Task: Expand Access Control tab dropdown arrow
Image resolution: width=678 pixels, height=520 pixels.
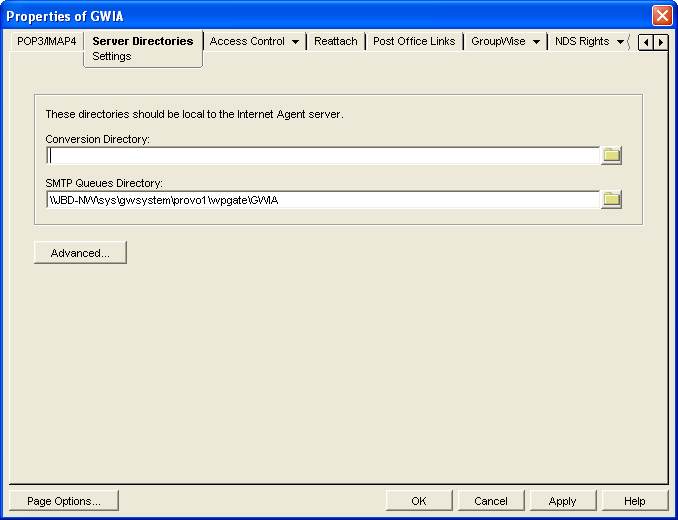Action: point(295,42)
